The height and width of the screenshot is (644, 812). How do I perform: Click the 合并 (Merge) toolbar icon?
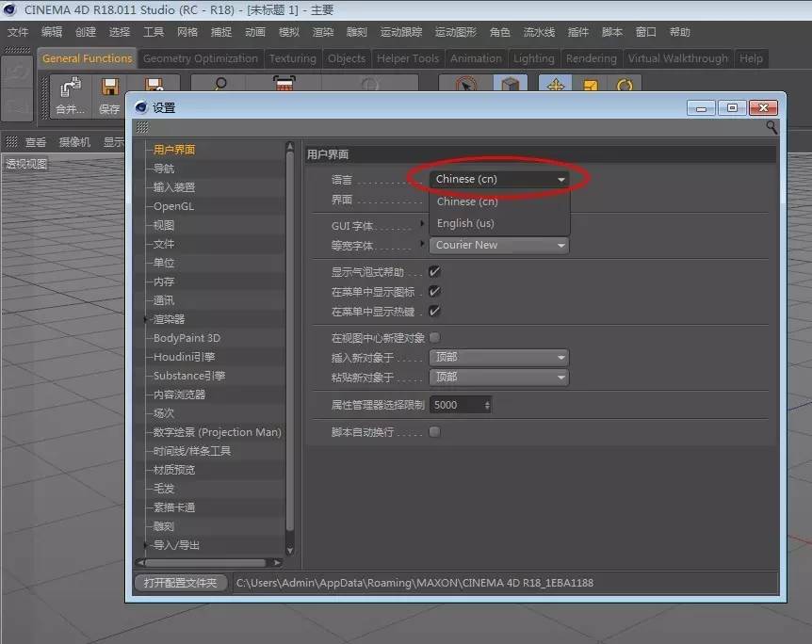(x=70, y=88)
